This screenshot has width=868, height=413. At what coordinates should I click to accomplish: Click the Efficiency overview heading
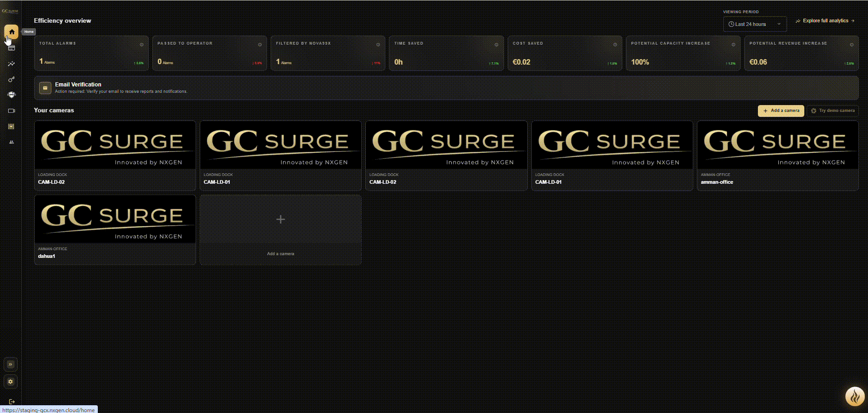pyautogui.click(x=62, y=20)
